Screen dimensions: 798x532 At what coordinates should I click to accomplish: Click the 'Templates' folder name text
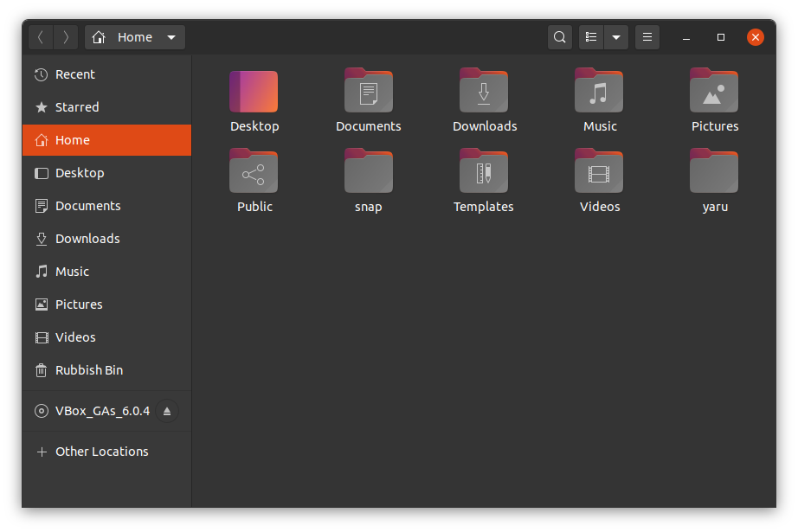click(484, 207)
